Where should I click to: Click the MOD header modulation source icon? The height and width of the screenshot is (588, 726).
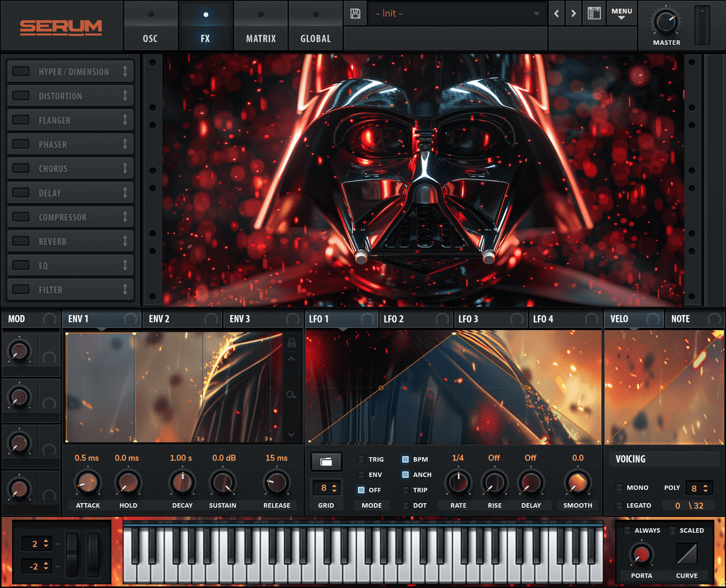pyautogui.click(x=50, y=319)
